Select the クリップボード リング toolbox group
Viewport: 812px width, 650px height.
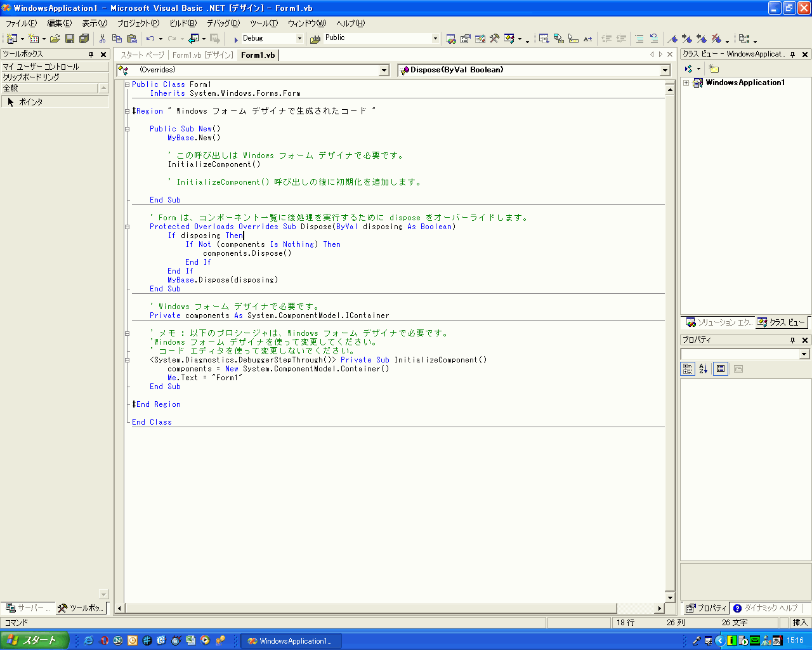[x=55, y=77]
